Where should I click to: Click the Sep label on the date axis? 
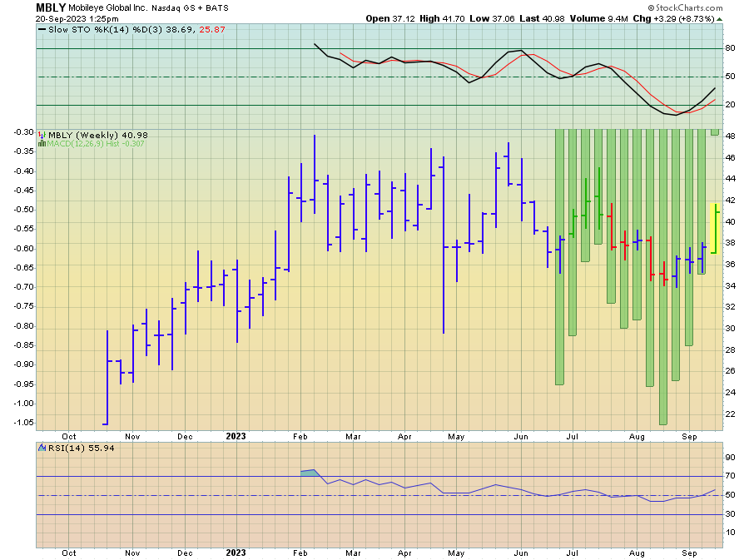(690, 435)
